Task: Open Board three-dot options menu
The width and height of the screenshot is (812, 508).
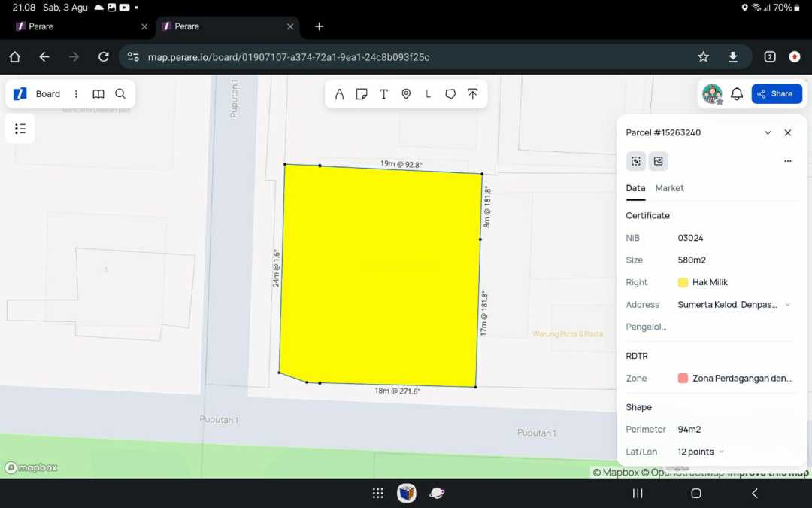Action: 76,94
